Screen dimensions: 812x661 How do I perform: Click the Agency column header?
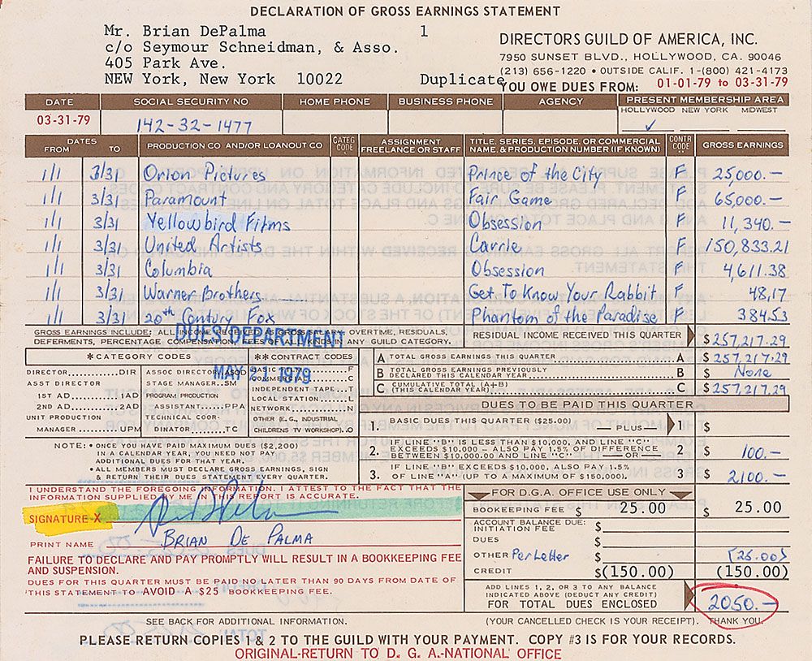pos(560,102)
